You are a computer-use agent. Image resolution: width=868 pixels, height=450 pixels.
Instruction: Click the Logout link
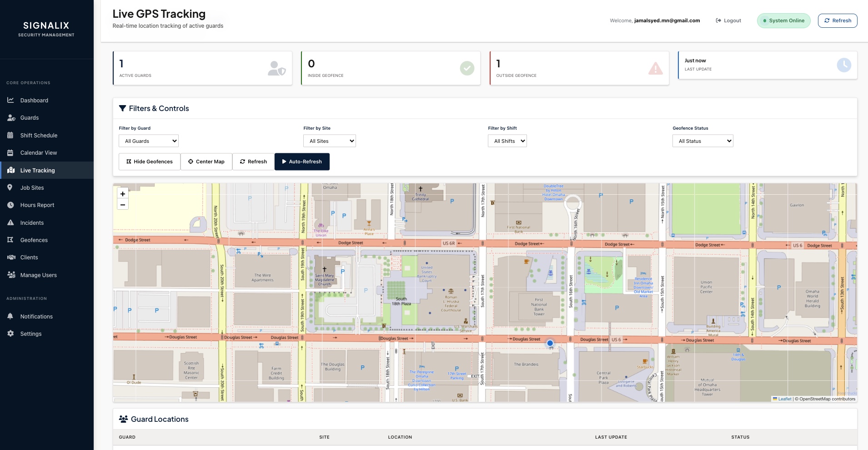coord(728,20)
